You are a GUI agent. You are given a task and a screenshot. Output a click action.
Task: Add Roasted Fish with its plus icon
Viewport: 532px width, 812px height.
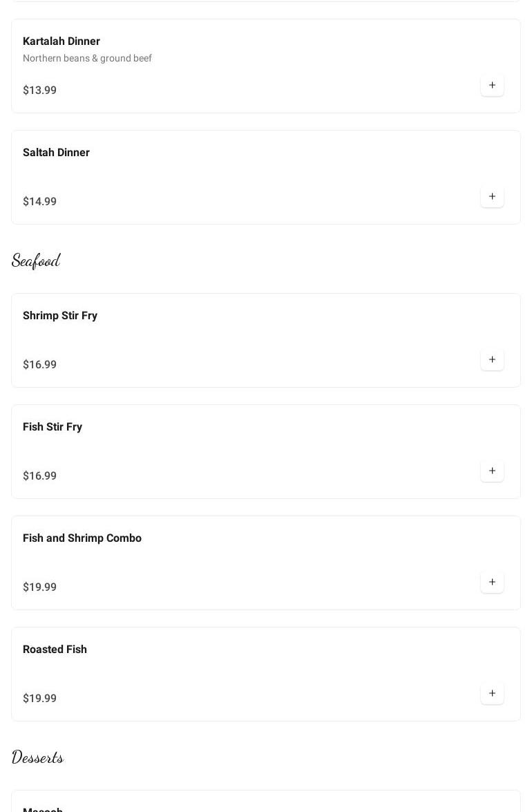492,694
